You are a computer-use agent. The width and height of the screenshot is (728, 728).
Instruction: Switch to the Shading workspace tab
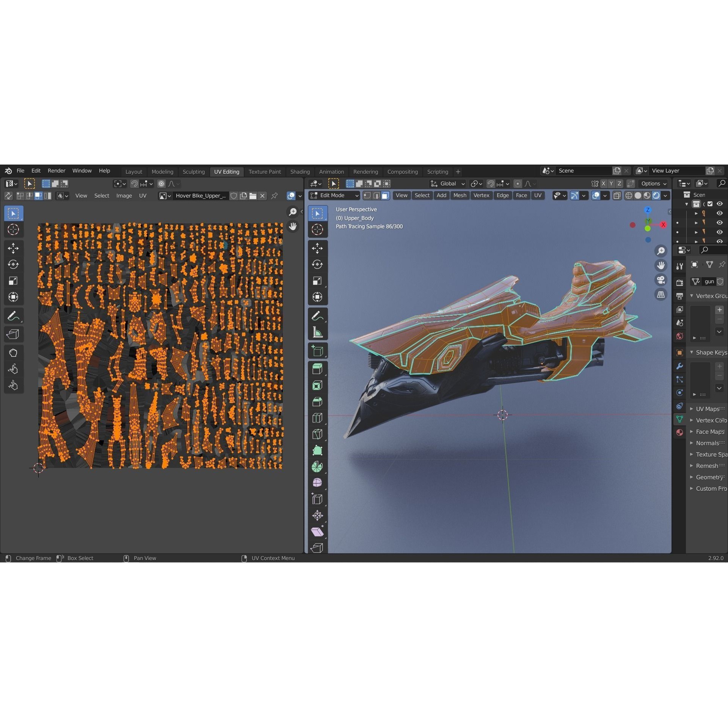point(300,171)
